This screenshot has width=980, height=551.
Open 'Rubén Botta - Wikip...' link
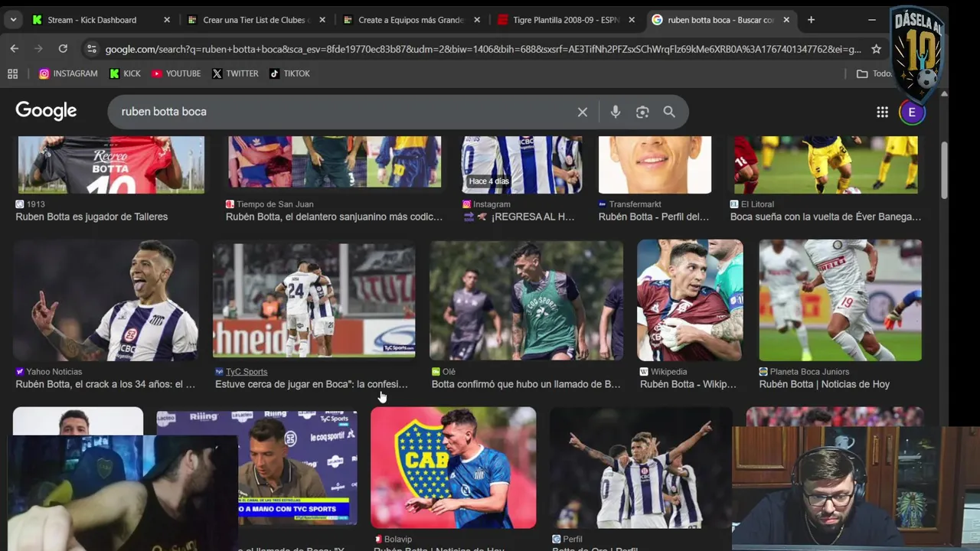click(x=688, y=384)
